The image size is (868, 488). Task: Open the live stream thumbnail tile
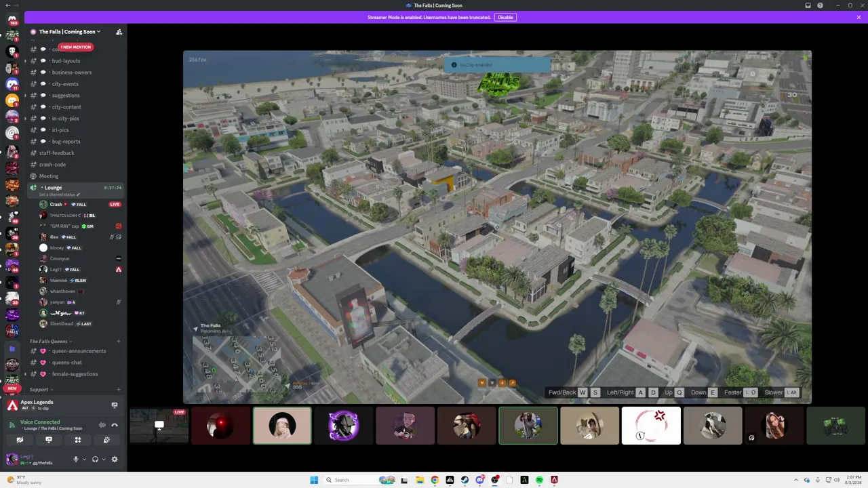pyautogui.click(x=159, y=426)
